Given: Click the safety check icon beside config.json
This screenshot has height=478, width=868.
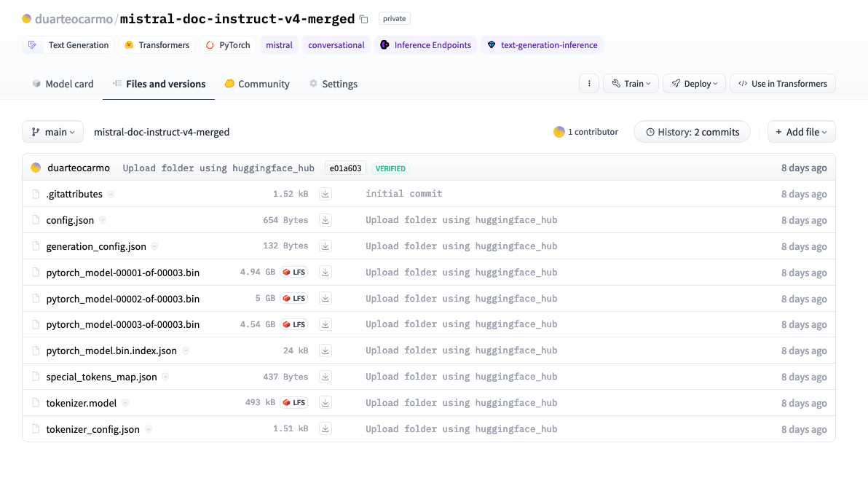Looking at the screenshot, I should [103, 221].
